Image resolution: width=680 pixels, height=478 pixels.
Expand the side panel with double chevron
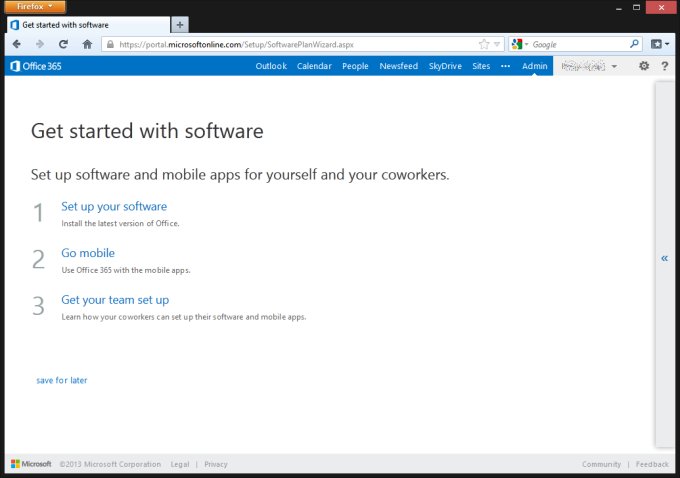pyautogui.click(x=664, y=259)
